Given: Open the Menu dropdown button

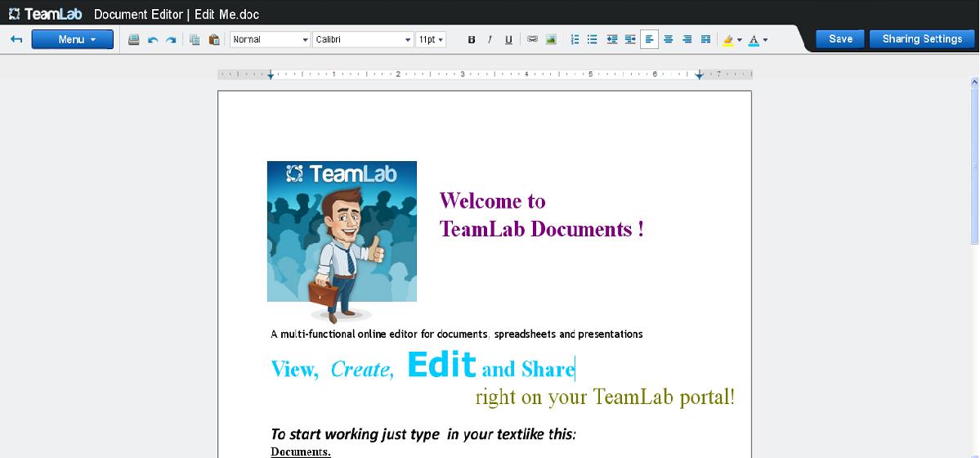Looking at the screenshot, I should pyautogui.click(x=73, y=39).
